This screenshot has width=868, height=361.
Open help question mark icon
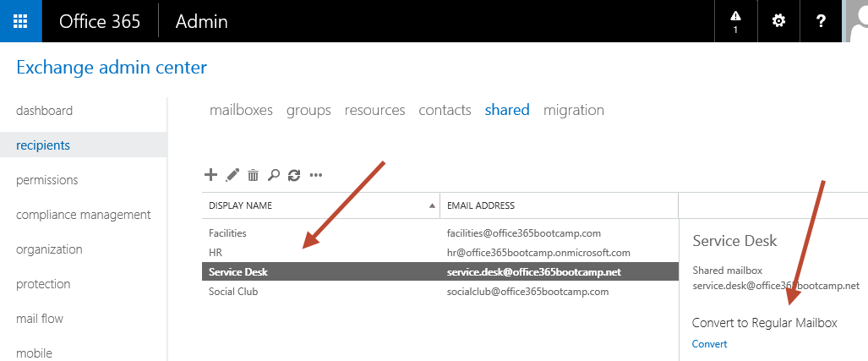tap(821, 21)
